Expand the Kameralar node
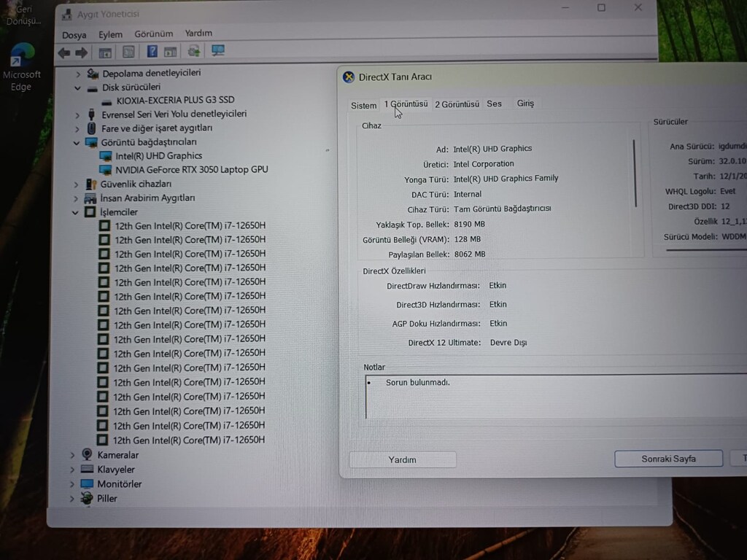 pyautogui.click(x=72, y=455)
